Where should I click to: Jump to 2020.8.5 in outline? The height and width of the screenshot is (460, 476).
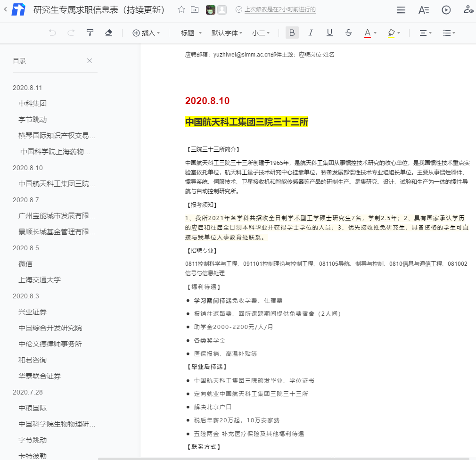[x=26, y=248]
